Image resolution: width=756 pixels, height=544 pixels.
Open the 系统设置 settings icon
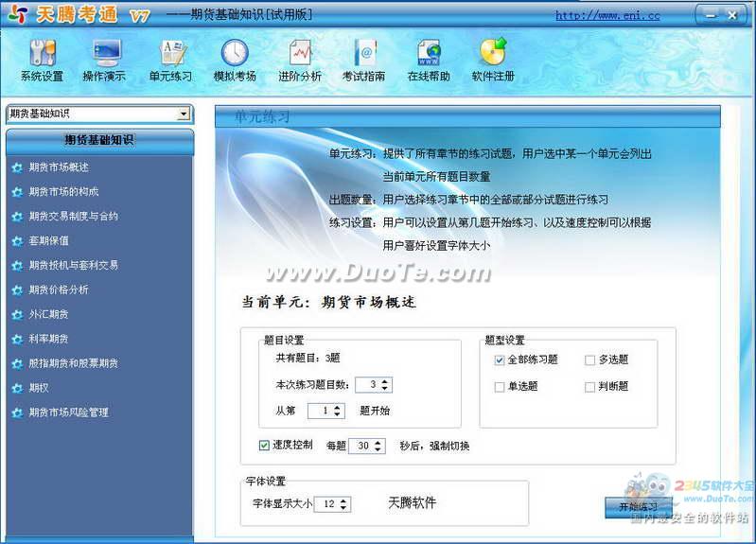pos(42,55)
